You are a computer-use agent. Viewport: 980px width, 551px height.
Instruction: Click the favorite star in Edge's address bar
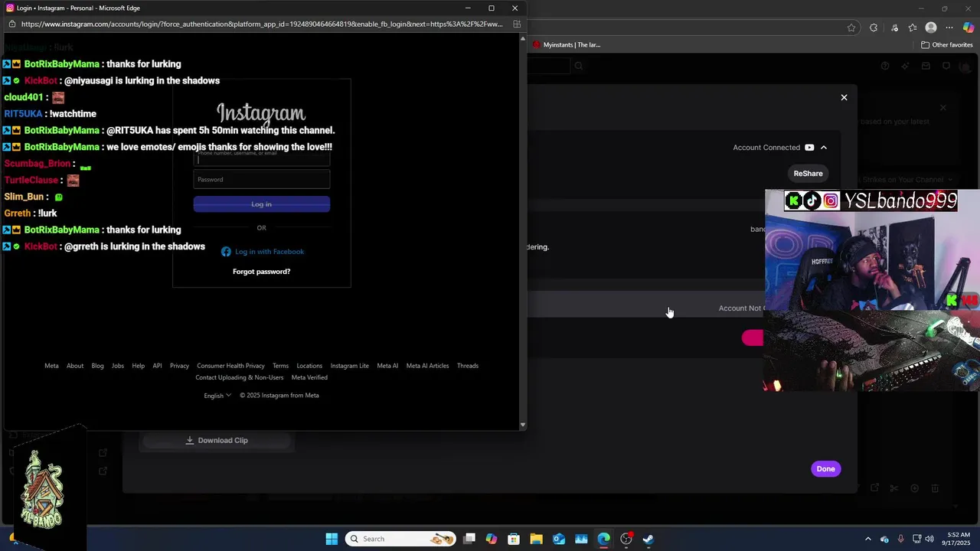coord(851,28)
